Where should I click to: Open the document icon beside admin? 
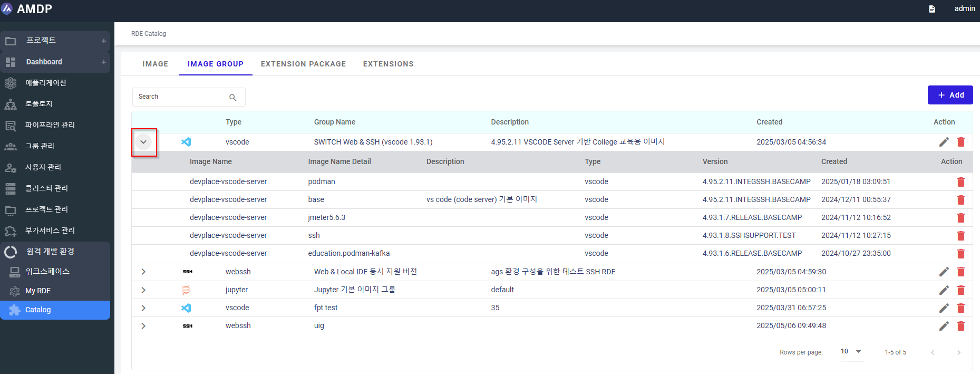[932, 9]
